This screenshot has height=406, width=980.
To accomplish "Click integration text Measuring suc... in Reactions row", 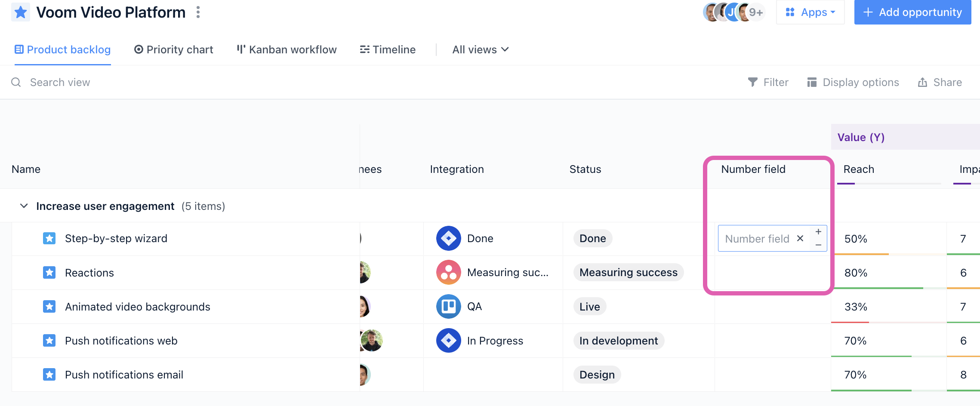I will coord(508,272).
